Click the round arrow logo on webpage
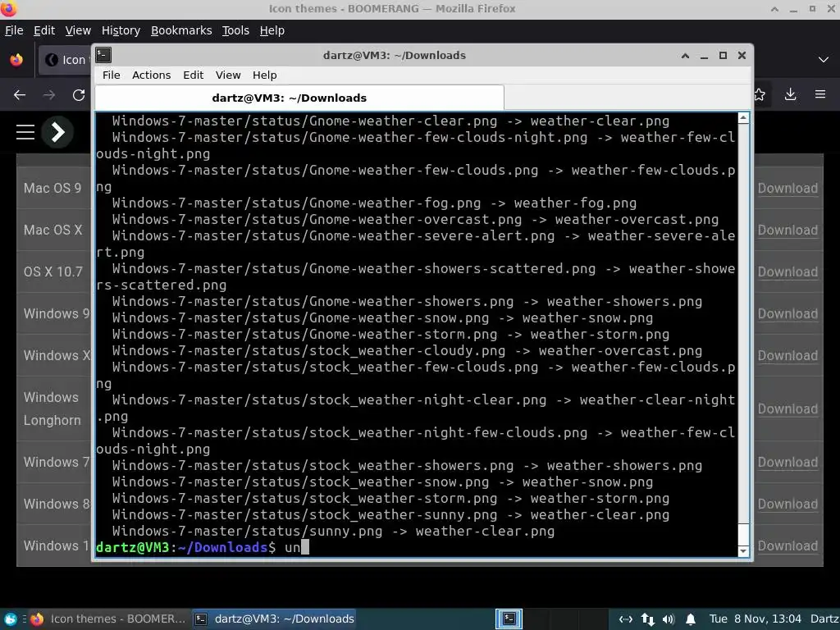Viewport: 840px width, 630px height. (x=58, y=132)
